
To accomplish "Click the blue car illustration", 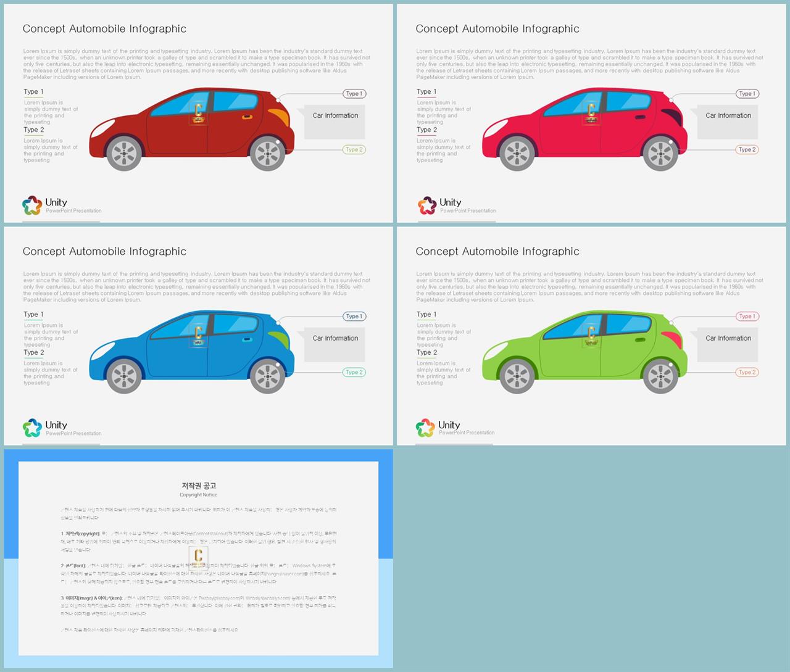I will click(x=192, y=352).
